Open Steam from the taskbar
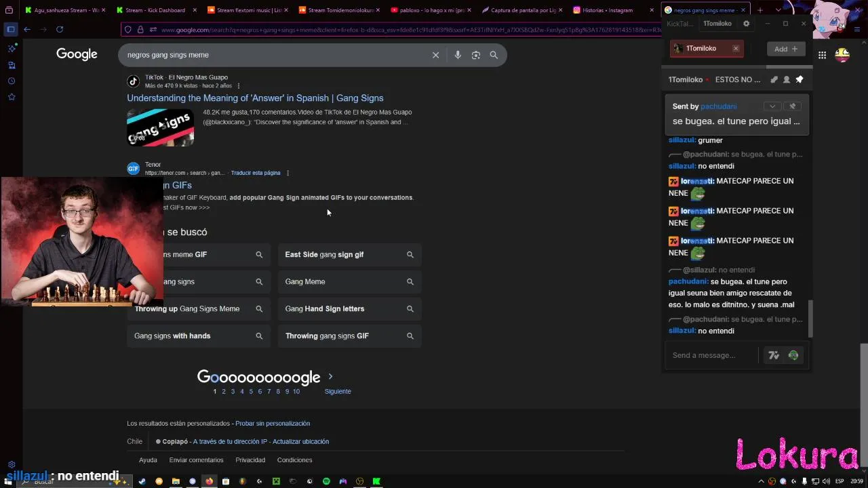 (142, 481)
